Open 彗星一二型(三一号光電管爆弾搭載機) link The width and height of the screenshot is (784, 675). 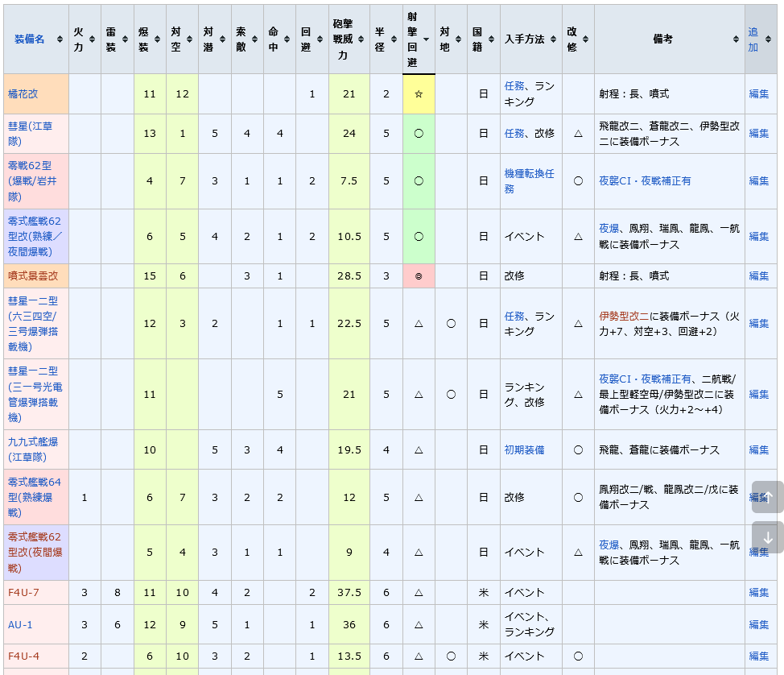(35, 395)
